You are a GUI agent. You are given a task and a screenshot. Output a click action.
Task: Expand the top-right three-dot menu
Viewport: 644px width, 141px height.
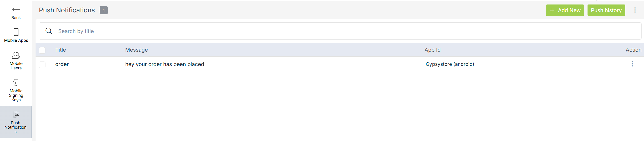coord(635,10)
